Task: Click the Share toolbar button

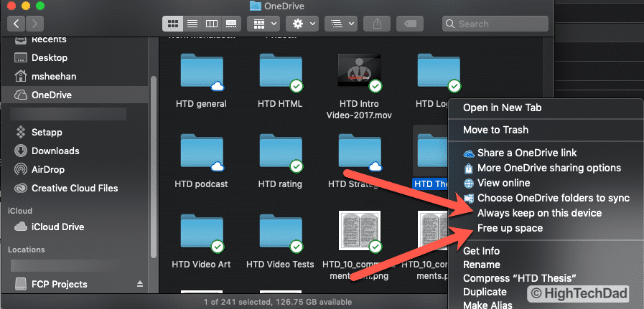Action: 378,24
